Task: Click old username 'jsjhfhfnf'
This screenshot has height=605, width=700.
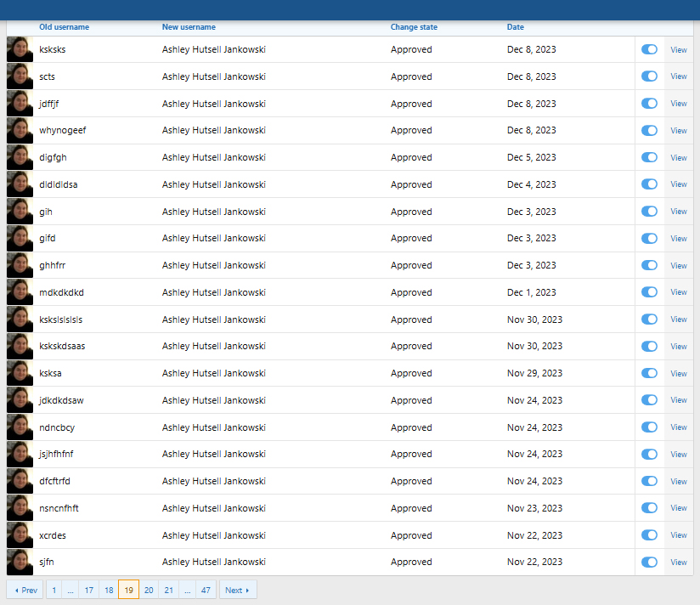Action: [x=56, y=454]
